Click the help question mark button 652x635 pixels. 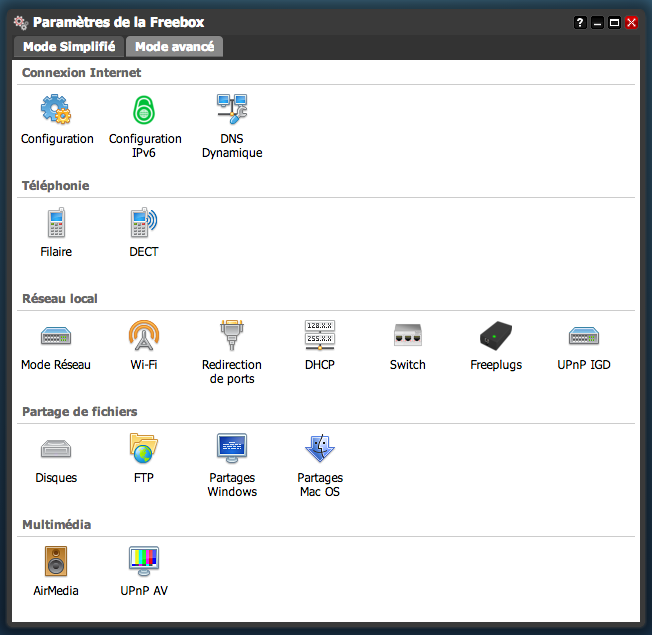point(580,22)
